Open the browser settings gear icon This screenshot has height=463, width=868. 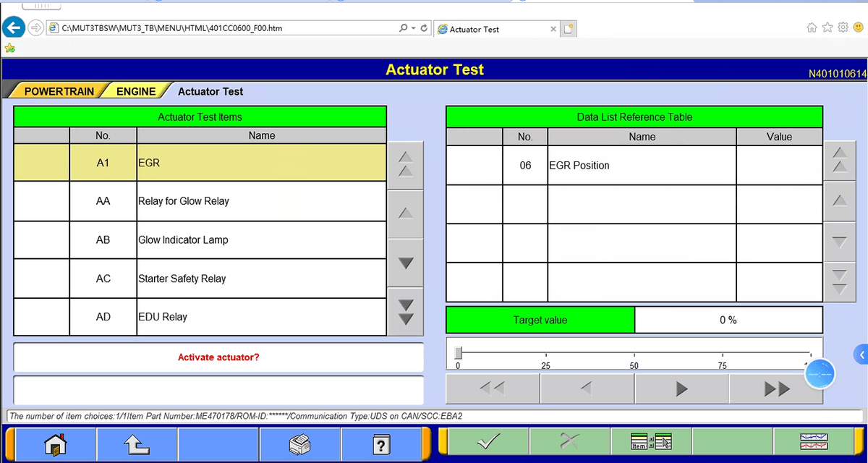(x=843, y=28)
